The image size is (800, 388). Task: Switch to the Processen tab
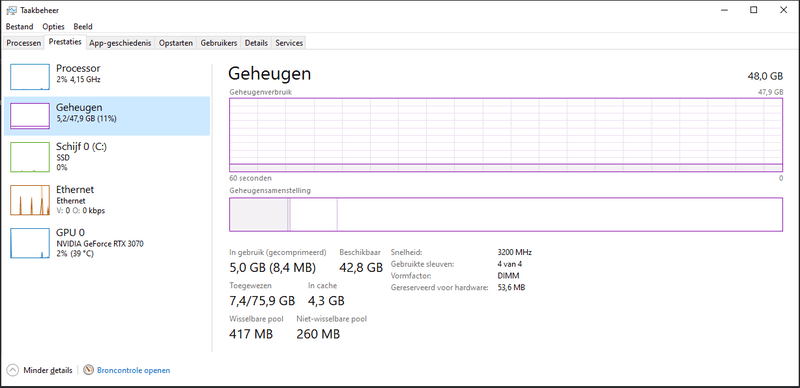24,43
